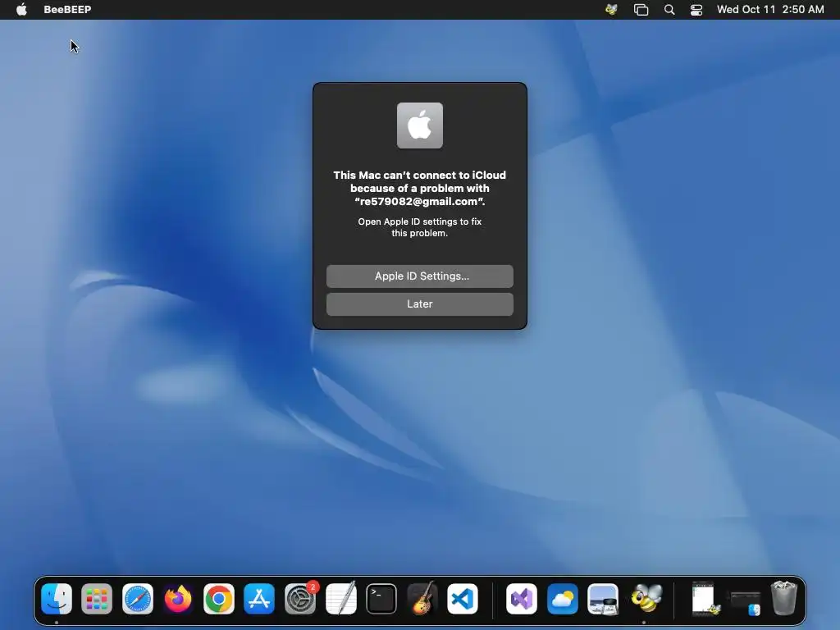Open System Settings with the red badge
The width and height of the screenshot is (840, 630).
[x=300, y=598]
